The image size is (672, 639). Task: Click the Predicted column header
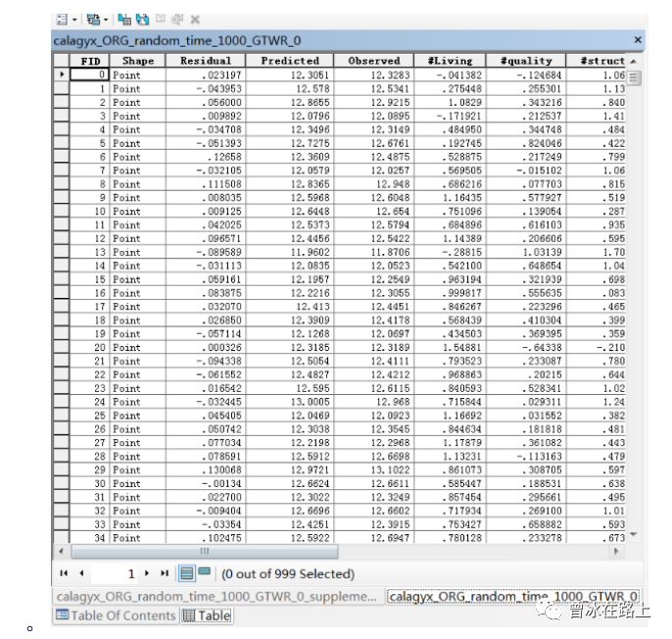click(290, 61)
